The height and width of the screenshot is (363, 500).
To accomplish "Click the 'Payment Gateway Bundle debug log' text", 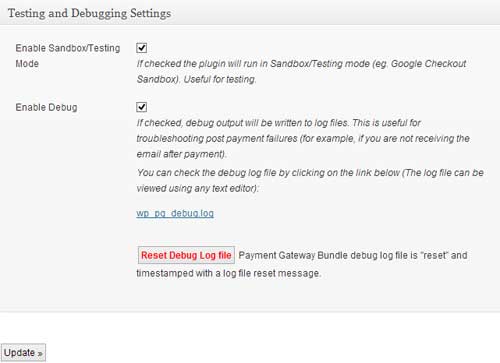I will click(353, 255).
